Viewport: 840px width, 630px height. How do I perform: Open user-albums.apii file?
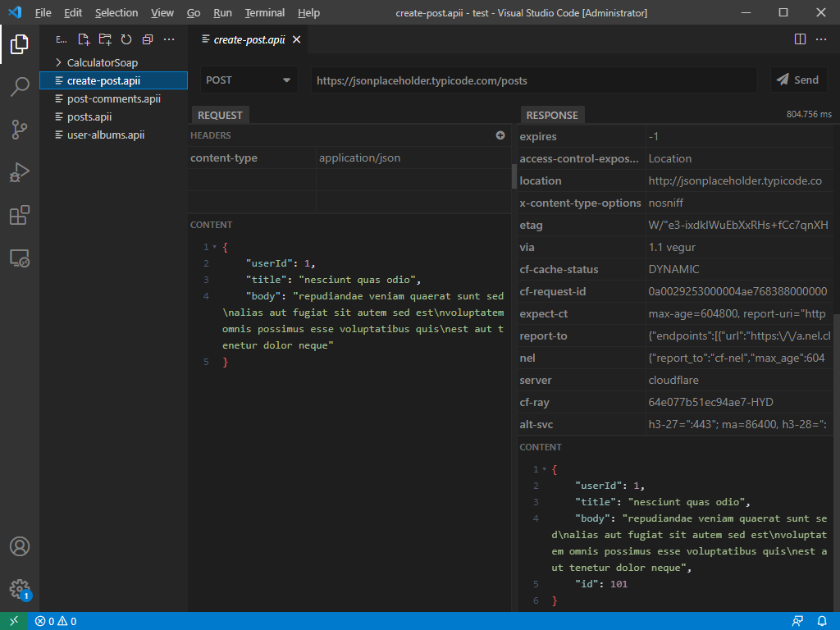[113, 135]
